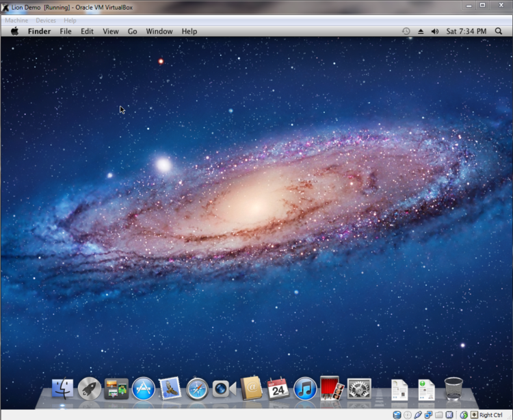Open Mission Control in the Dock
The width and height of the screenshot is (513, 420).
pos(116,389)
